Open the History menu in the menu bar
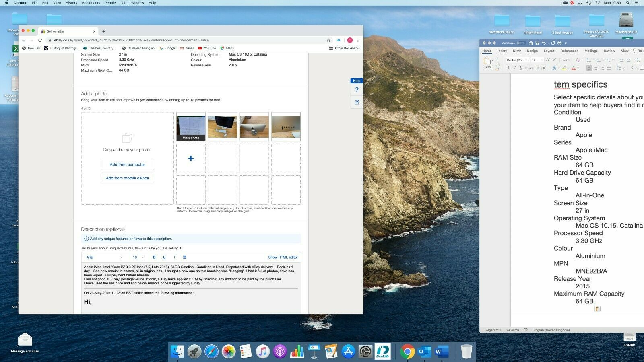 coord(71,3)
